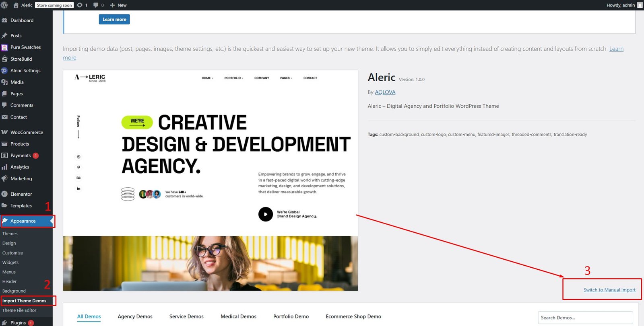The height and width of the screenshot is (326, 644).
Task: Expand the Plugins sidebar menu
Action: click(x=18, y=322)
